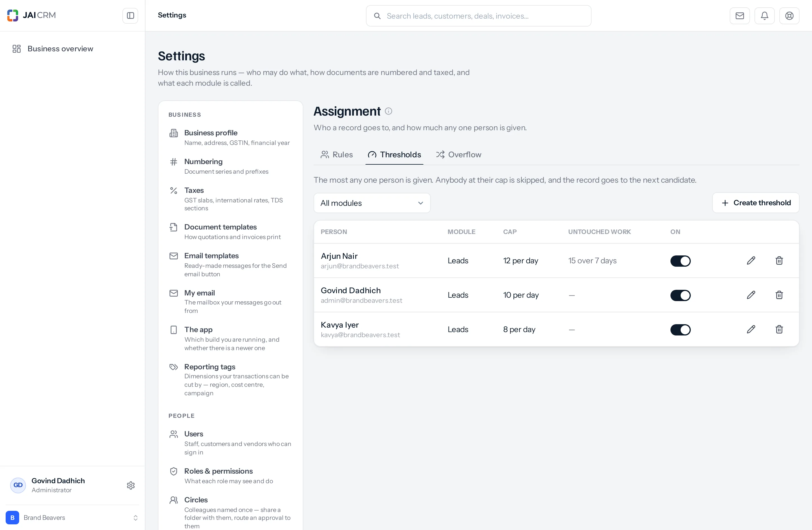Viewport: 812px width, 530px height.
Task: Delete Arjun Nair's threshold
Action: tap(779, 260)
